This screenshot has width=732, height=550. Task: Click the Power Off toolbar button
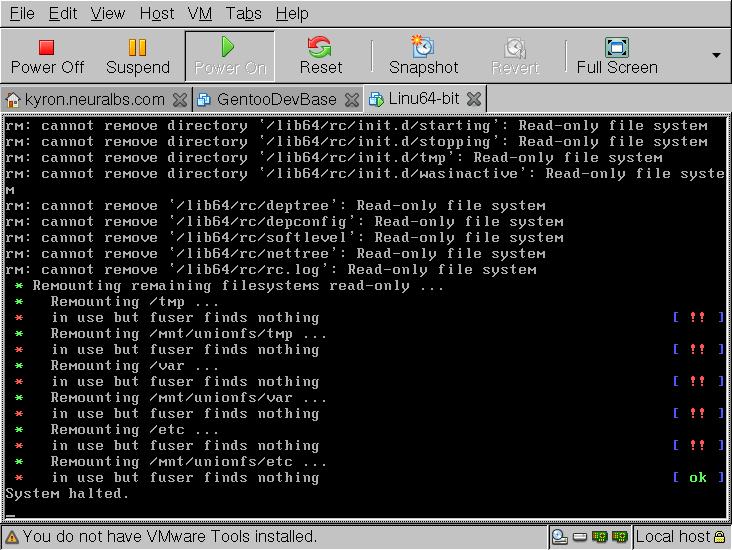47,56
